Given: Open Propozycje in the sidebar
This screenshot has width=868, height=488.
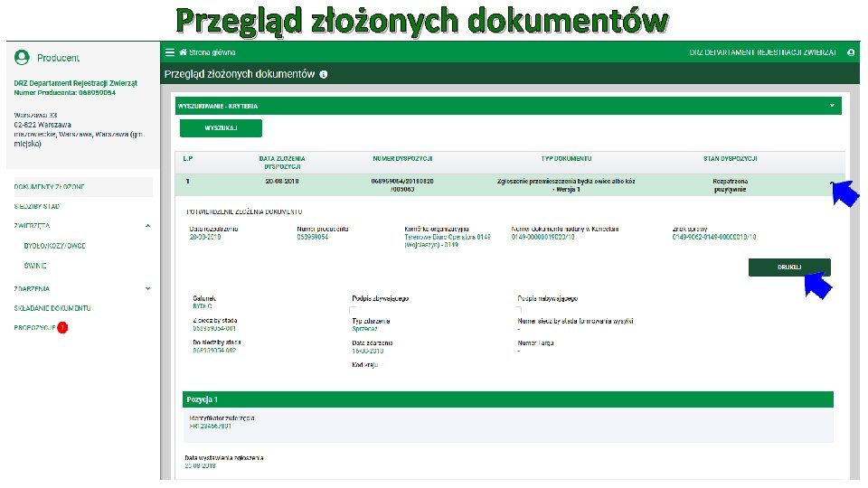Looking at the screenshot, I should click(x=34, y=327).
